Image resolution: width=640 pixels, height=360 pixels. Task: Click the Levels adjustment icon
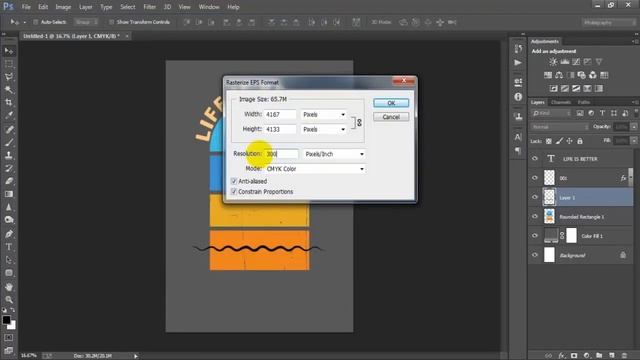[564, 62]
